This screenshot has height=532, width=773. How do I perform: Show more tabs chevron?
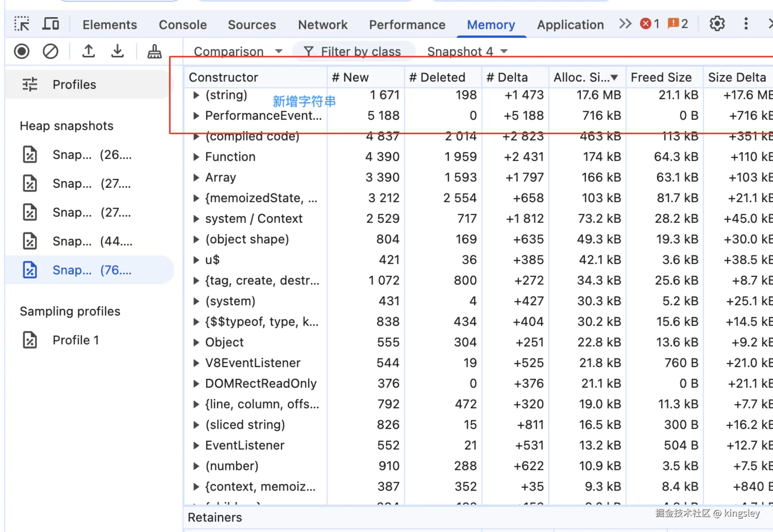625,24
